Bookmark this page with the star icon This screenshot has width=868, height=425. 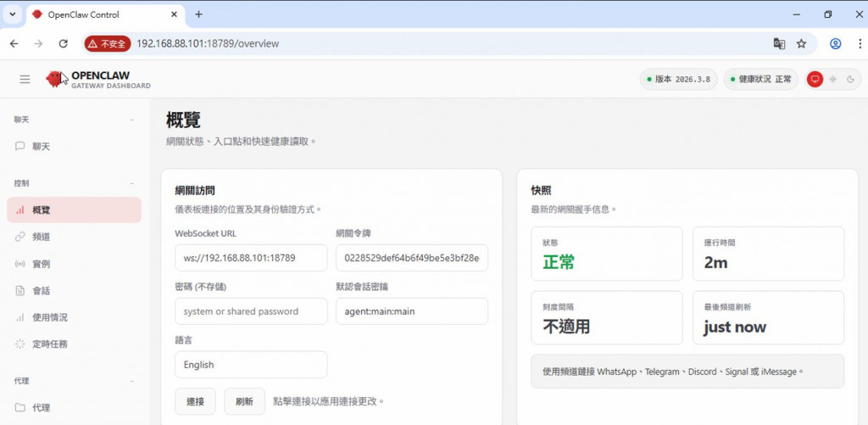point(801,44)
